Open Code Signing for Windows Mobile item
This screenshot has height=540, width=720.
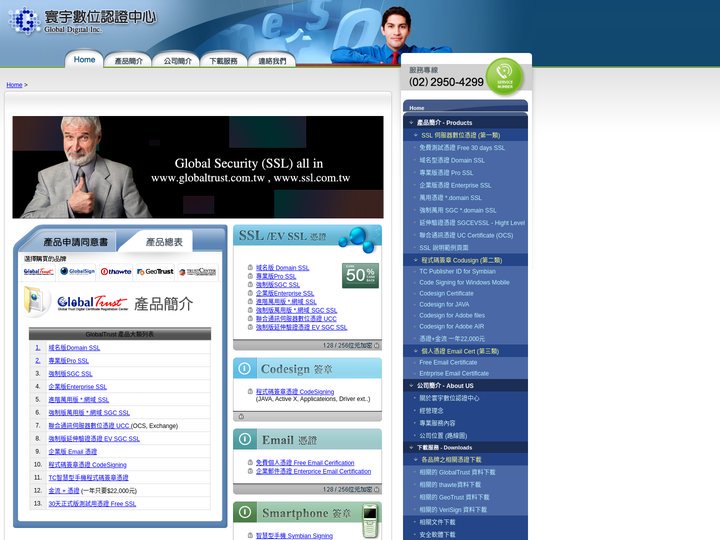click(x=464, y=282)
